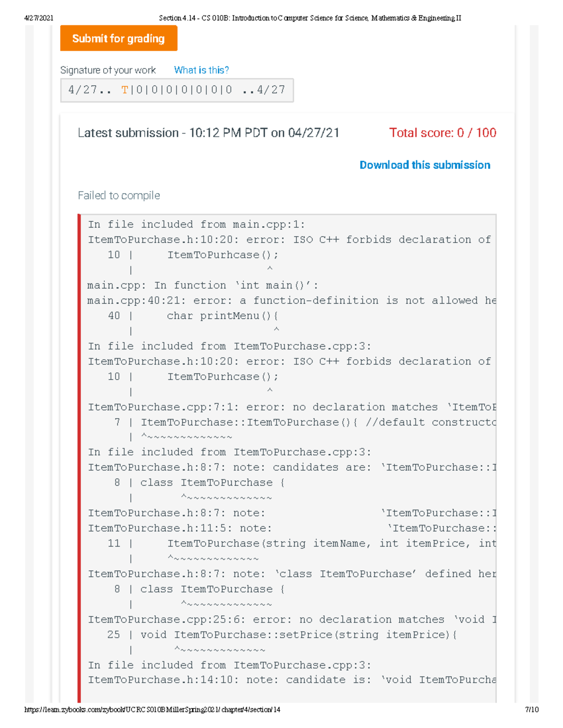This screenshot has width=563, height=728.
Task: Open the What is this? link
Action: click(201, 70)
